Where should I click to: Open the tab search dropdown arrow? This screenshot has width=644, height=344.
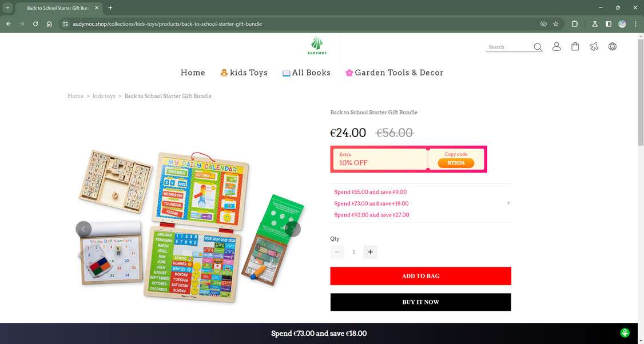tap(7, 7)
